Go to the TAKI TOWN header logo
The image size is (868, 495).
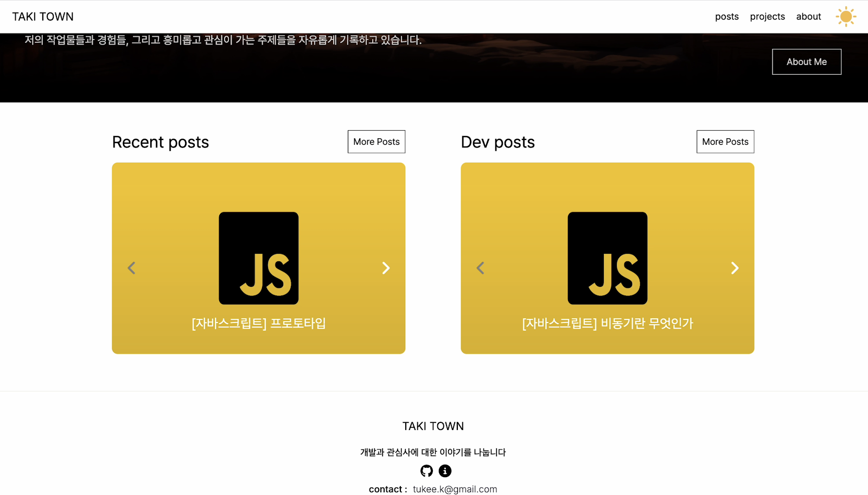[x=43, y=17]
